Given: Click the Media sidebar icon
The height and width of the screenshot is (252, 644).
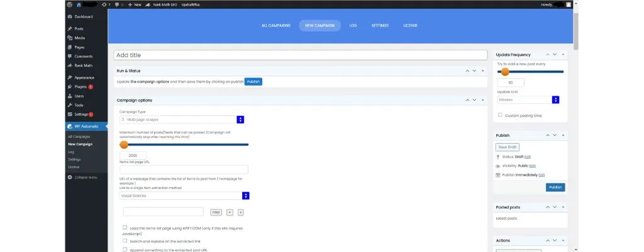Looking at the screenshot, I should point(70,38).
